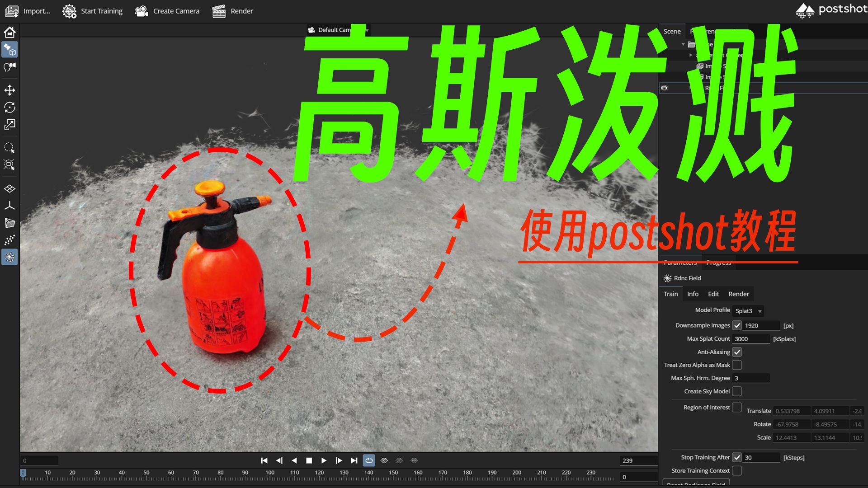868x488 pixels.
Task: Click the remove keyframe crossed diamonds icon
Action: tap(399, 460)
